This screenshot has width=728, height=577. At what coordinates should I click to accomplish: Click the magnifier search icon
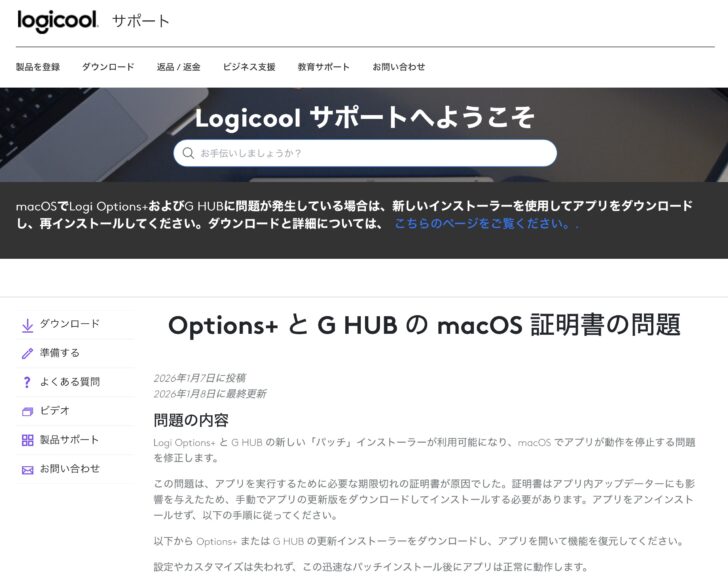tap(188, 153)
